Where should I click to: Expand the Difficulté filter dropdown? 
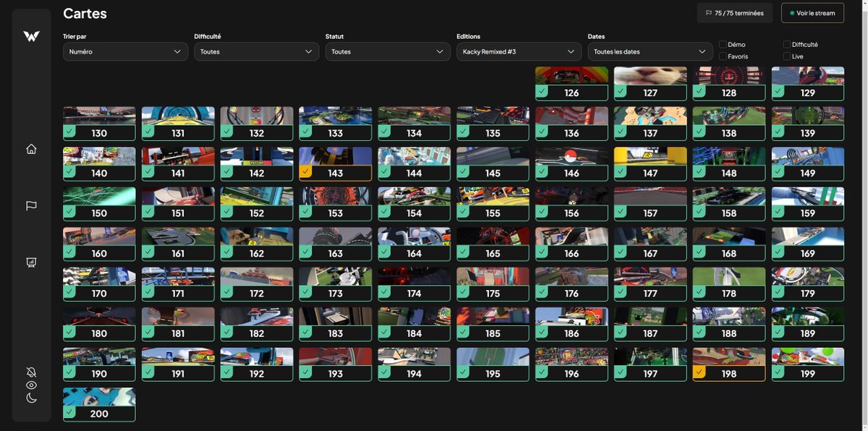(x=257, y=51)
